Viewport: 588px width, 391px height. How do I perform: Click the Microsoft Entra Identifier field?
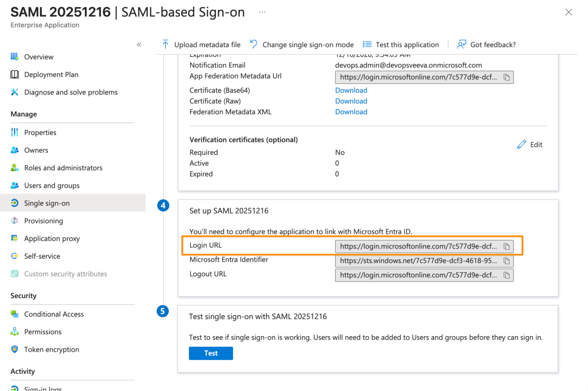(x=424, y=261)
